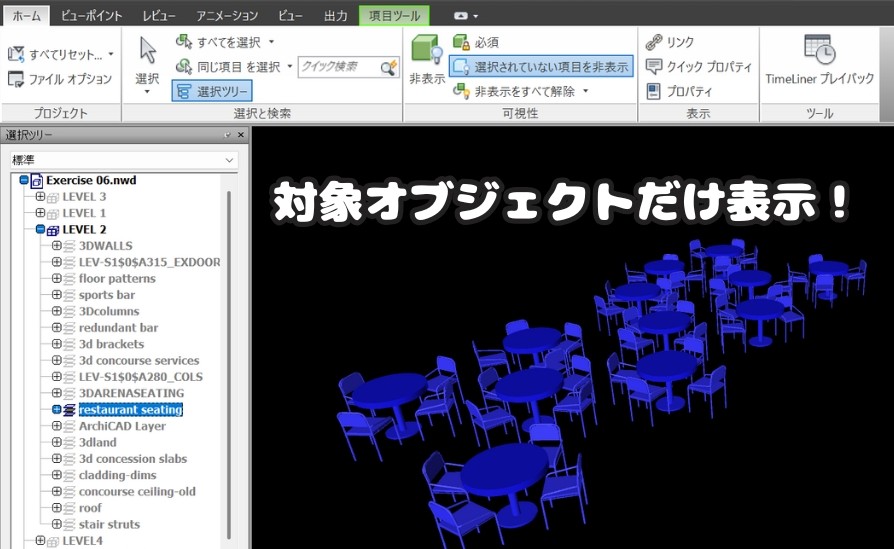Switch to the Home (ホーム) tab
The width and height of the screenshot is (894, 549).
tap(27, 15)
